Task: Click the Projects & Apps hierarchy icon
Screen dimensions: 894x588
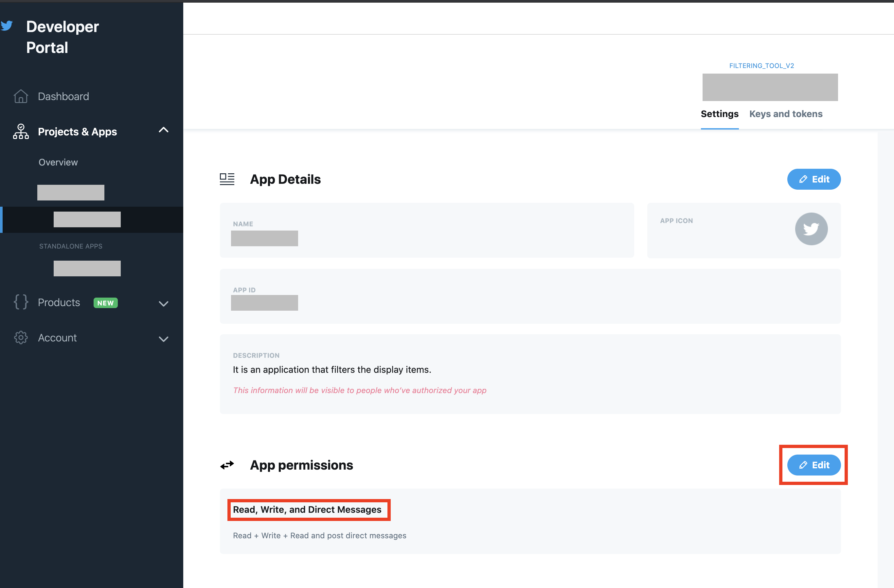Action: click(x=21, y=132)
